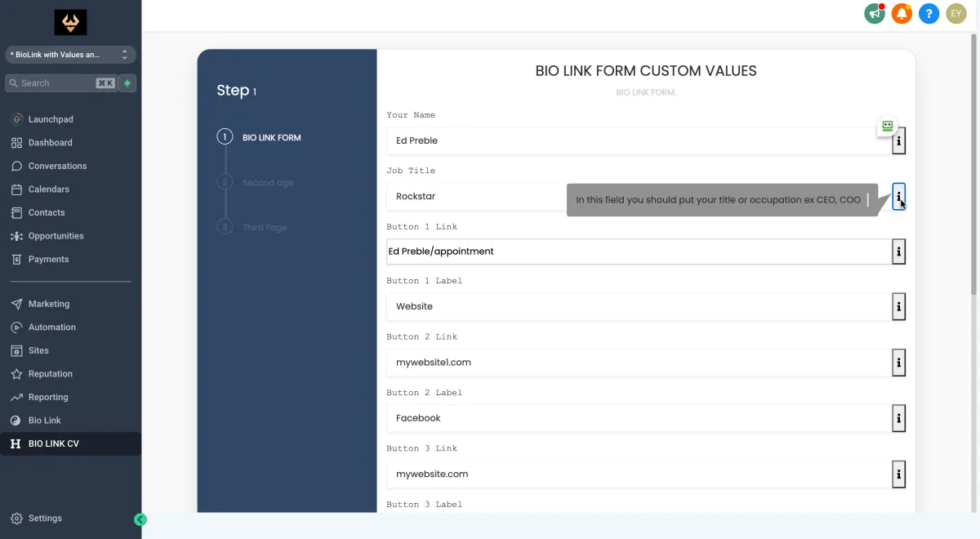Open the Bio Link section

pyautogui.click(x=43, y=420)
